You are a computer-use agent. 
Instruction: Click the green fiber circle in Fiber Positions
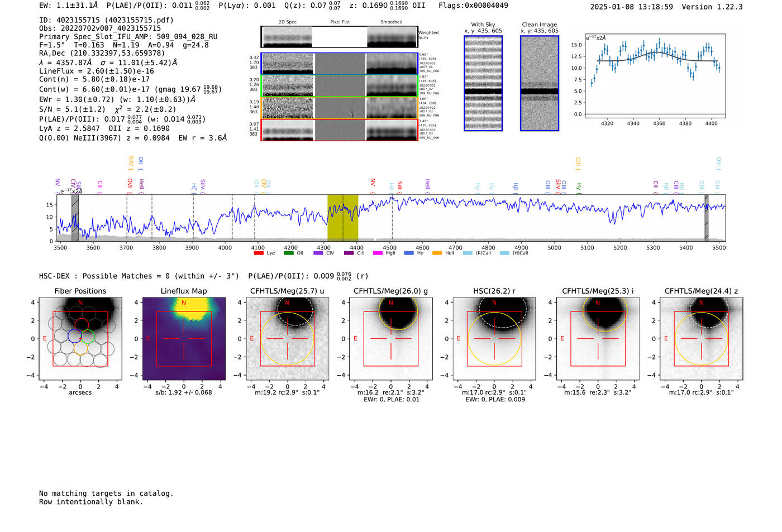[x=88, y=336]
